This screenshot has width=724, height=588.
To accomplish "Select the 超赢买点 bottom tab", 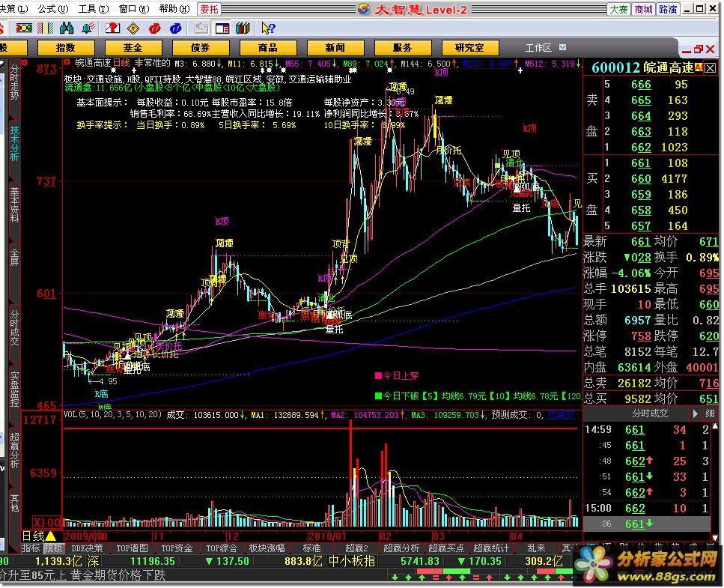I will click(446, 548).
